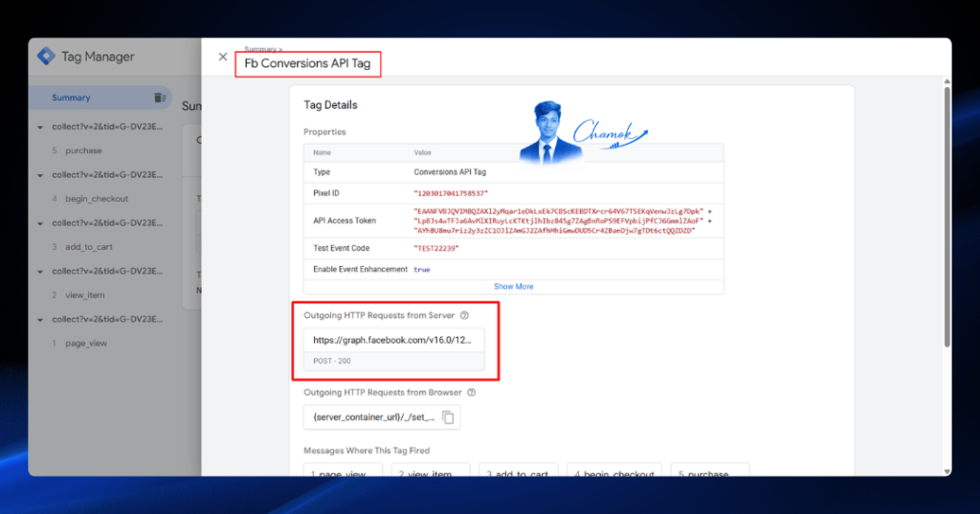
Task: Click the Tag Manager logo icon
Action: pos(46,56)
